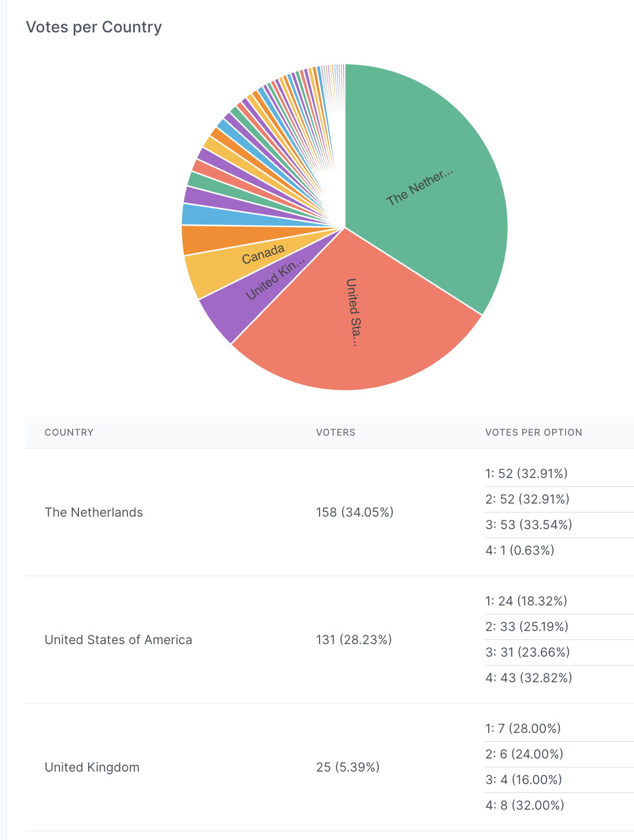Click option row '1: 7 (28.00%)'

pos(559,729)
